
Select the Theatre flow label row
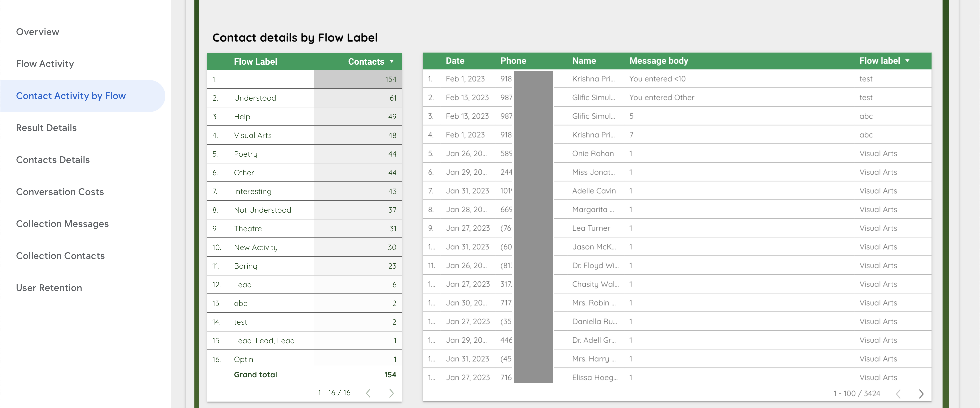304,229
